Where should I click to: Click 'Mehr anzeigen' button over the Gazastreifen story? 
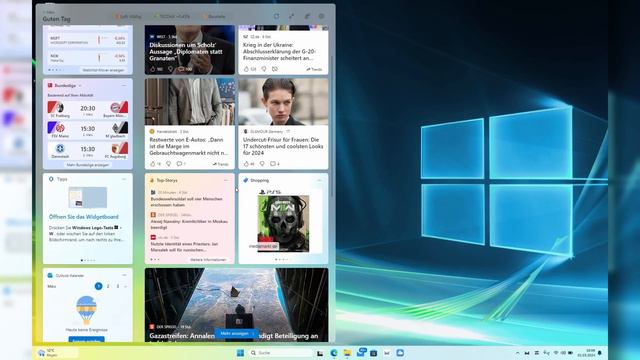(x=237, y=333)
